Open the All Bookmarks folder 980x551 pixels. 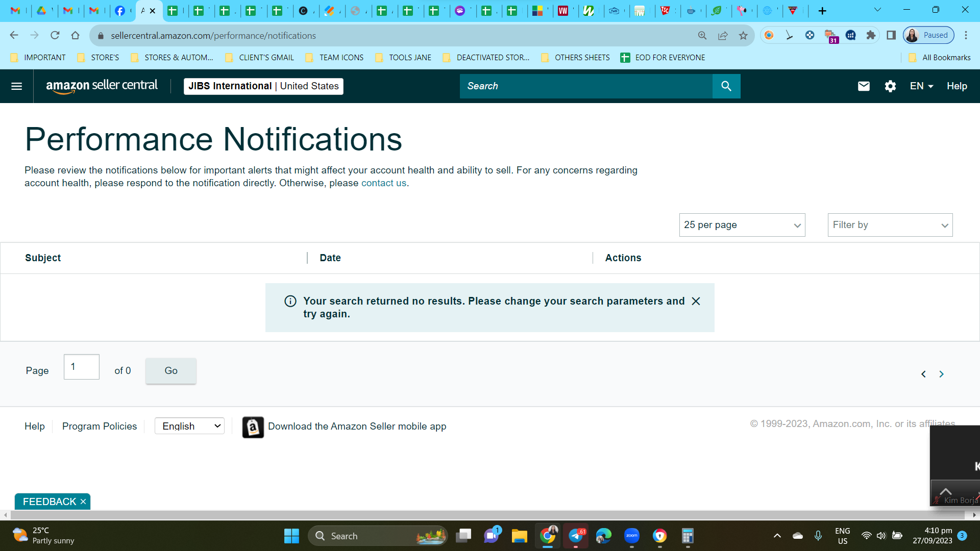[940, 58]
